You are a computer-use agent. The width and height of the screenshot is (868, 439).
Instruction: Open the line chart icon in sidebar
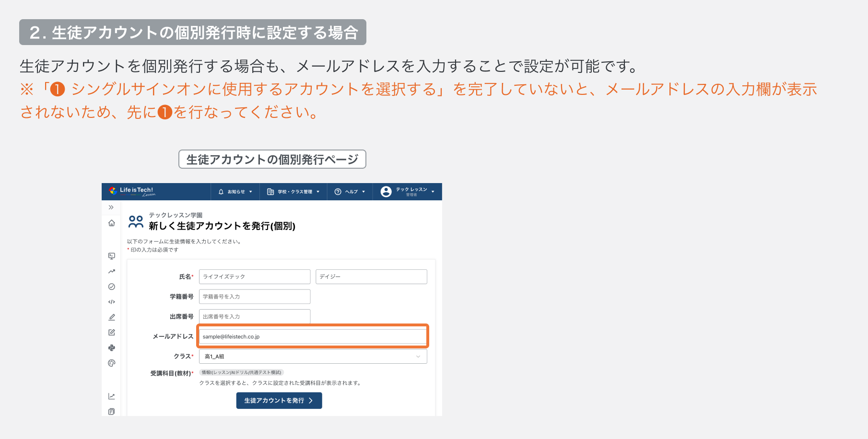coord(112,396)
